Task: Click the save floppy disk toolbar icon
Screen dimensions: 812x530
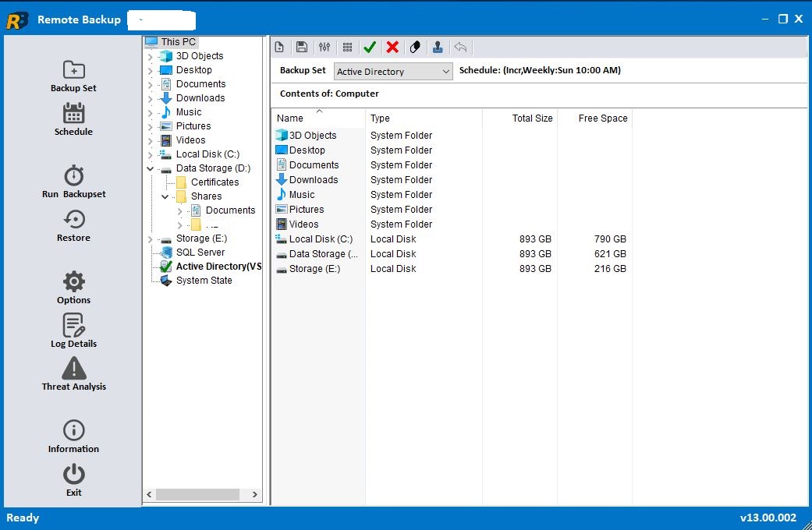Action: click(301, 47)
